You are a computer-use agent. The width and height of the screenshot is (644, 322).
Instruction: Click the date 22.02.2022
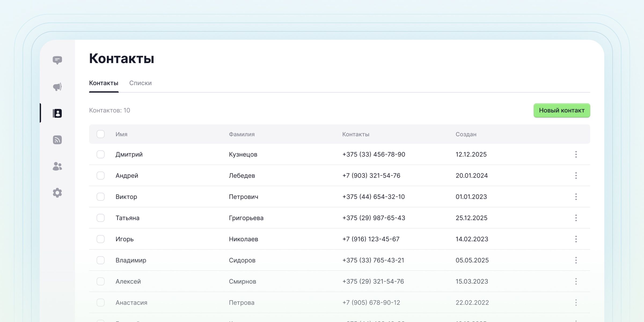tap(472, 303)
